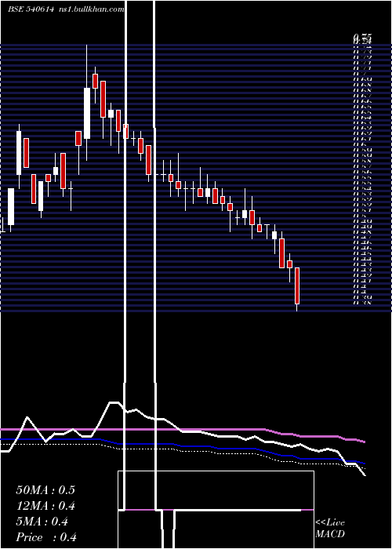Select the 12MA : 0.4 legend entry
Viewport: 392px width, 549px height.
(45, 506)
